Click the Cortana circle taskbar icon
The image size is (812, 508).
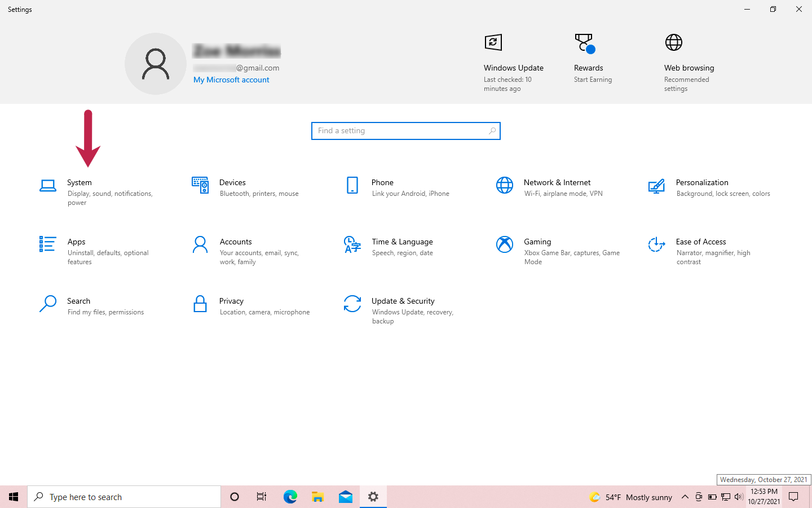[x=235, y=497]
